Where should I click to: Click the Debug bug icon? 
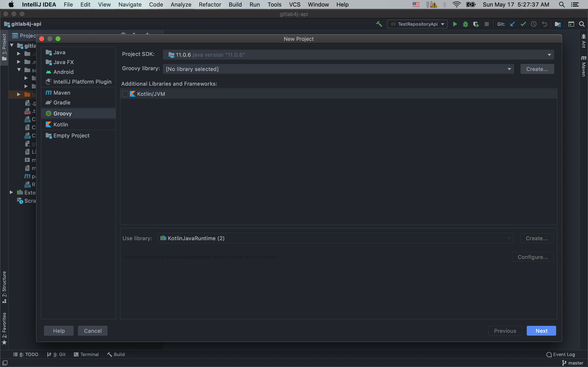click(x=465, y=24)
